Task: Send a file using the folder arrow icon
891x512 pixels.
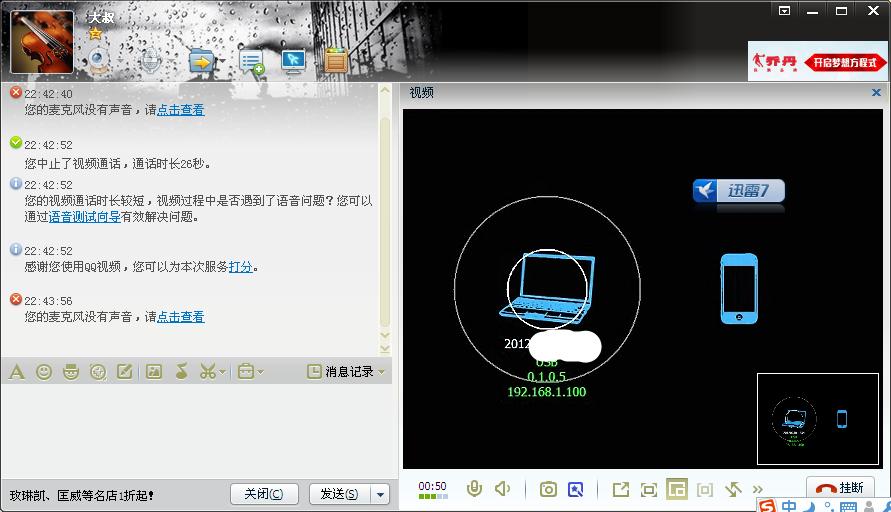Action: click(201, 60)
